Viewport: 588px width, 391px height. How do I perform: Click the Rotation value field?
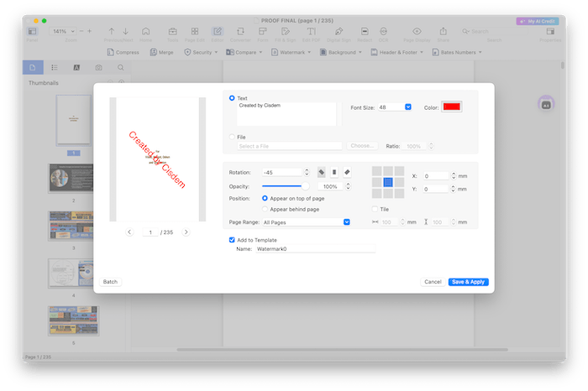coord(282,172)
